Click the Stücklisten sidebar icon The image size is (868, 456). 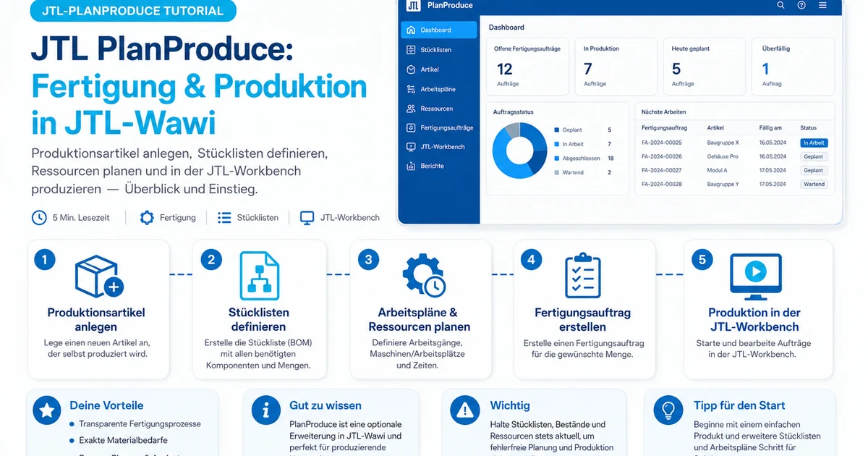tap(411, 50)
